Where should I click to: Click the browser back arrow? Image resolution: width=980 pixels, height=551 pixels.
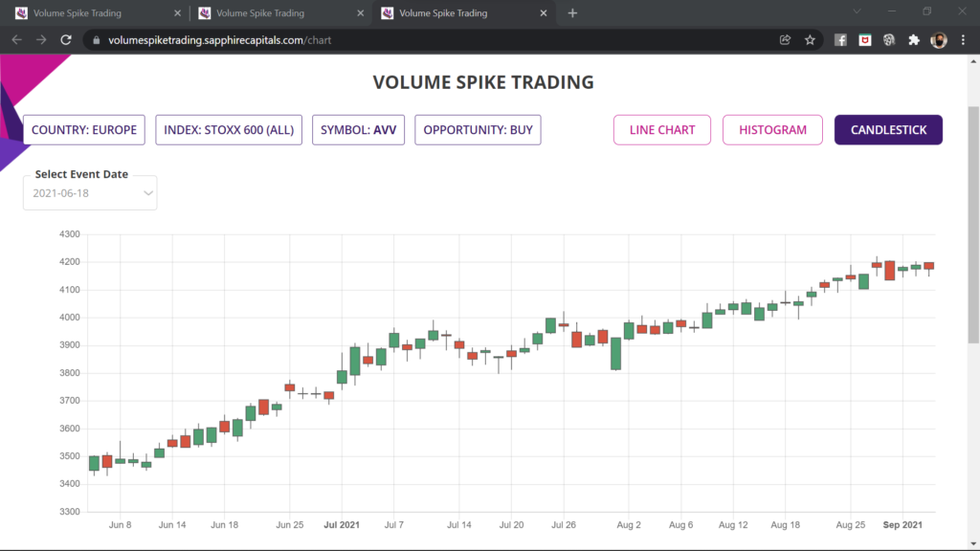click(16, 40)
